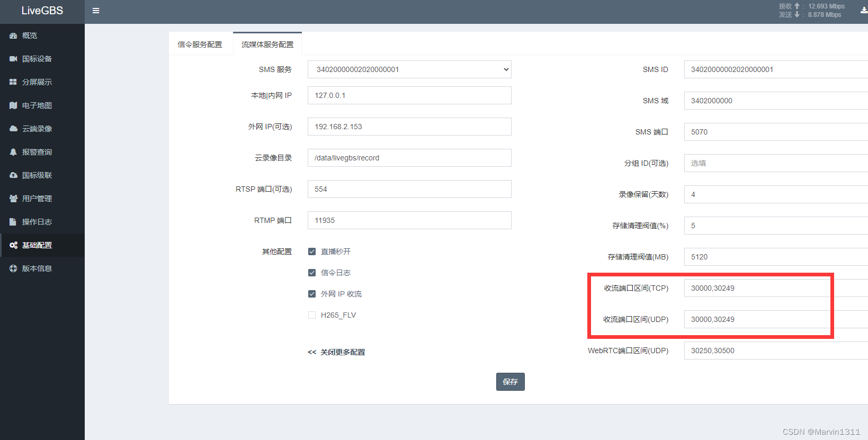The width and height of the screenshot is (868, 440).
Task: Click 接收 12.693 Mbps bandwidth text
Action: click(x=812, y=6)
